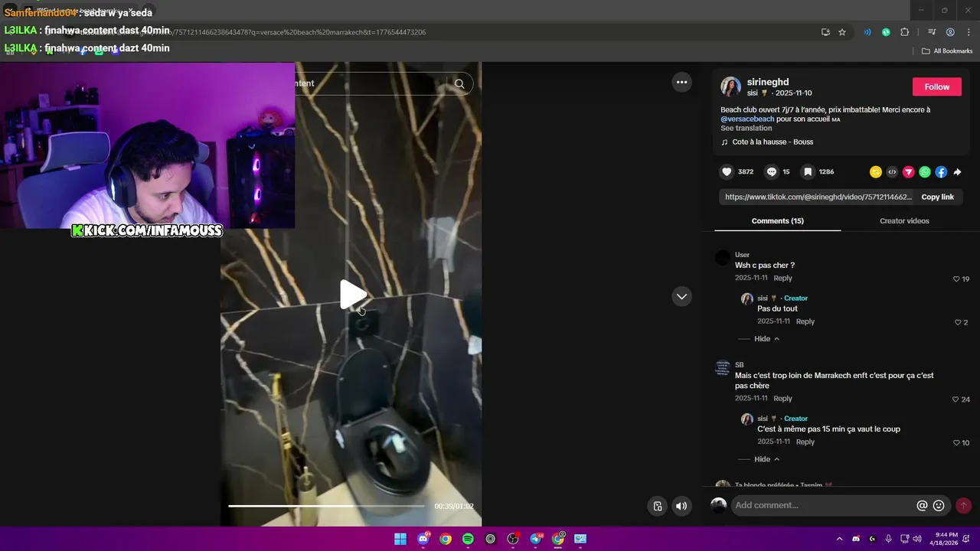
Task: Bookmark this page with the star icon
Action: (842, 32)
